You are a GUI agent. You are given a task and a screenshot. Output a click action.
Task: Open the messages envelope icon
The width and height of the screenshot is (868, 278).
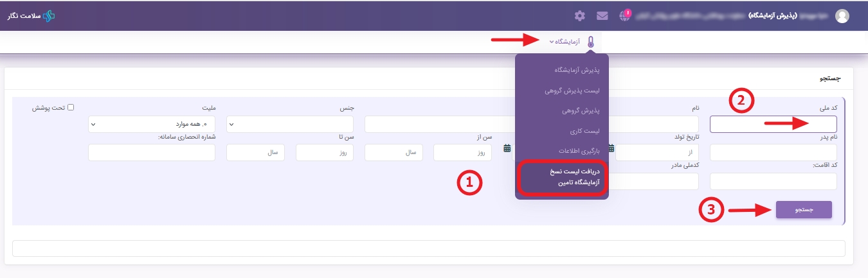click(x=602, y=15)
